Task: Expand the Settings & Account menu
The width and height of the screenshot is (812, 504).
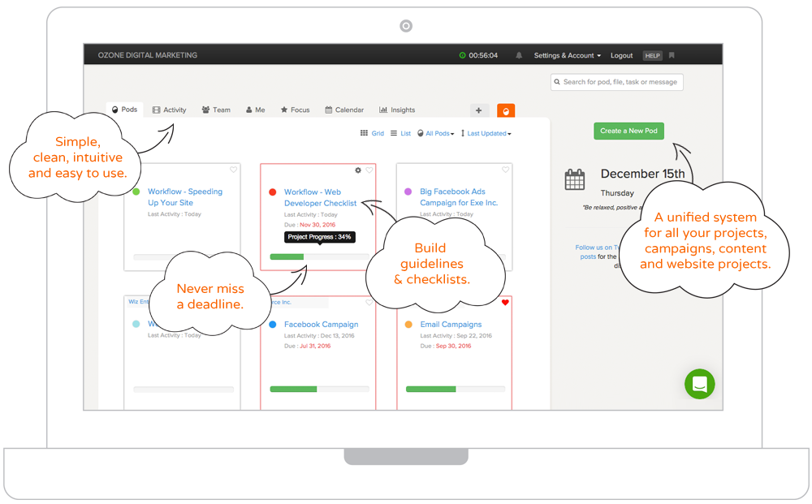Action: coord(566,55)
